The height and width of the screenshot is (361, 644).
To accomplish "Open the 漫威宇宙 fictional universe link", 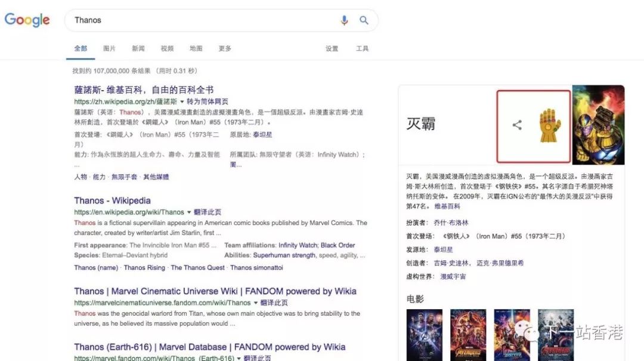I will tap(453, 277).
